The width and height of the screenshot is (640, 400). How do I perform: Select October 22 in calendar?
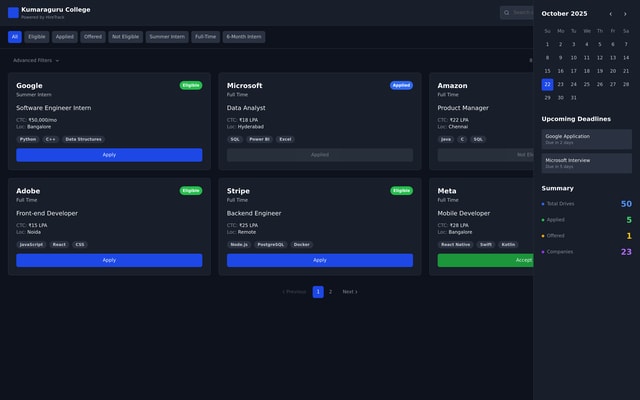coord(547,84)
